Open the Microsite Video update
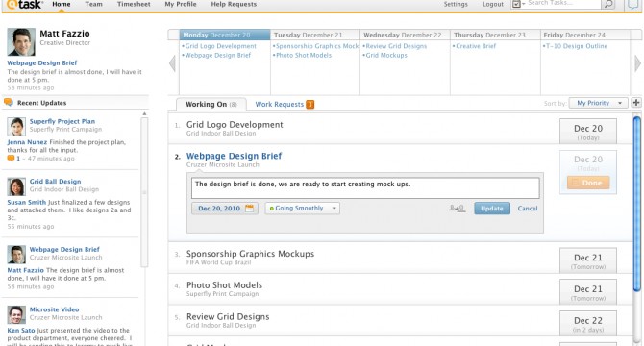Image resolution: width=644 pixels, height=346 pixels. 54,309
